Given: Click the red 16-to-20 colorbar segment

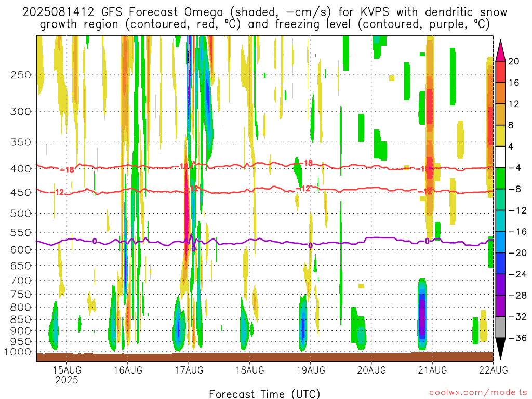Looking at the screenshot, I should click(x=500, y=72).
